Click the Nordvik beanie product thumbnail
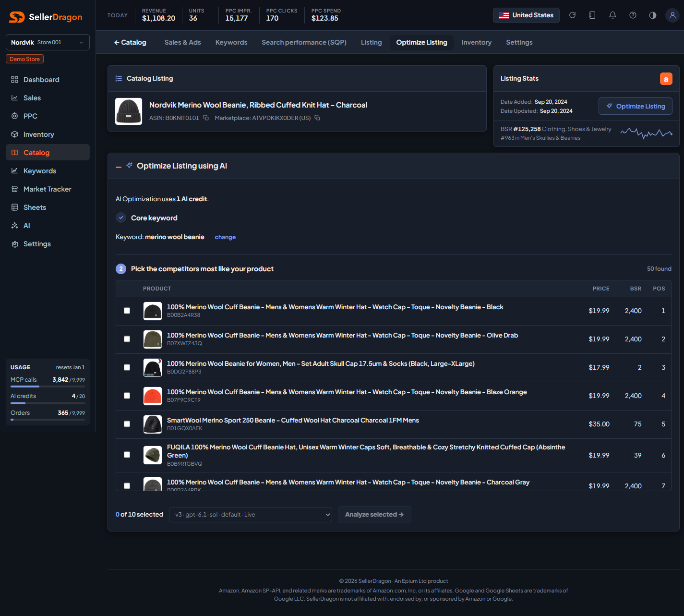The image size is (684, 616). coord(129,111)
